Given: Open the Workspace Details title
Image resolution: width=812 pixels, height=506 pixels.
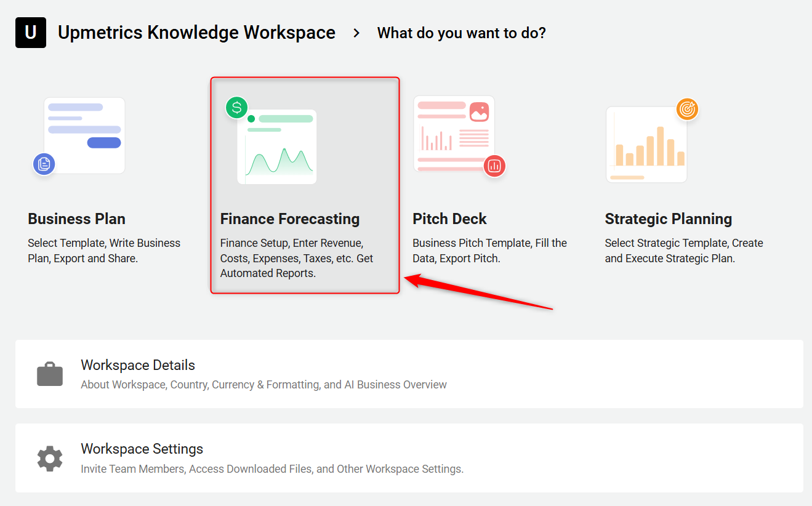Looking at the screenshot, I should (138, 365).
